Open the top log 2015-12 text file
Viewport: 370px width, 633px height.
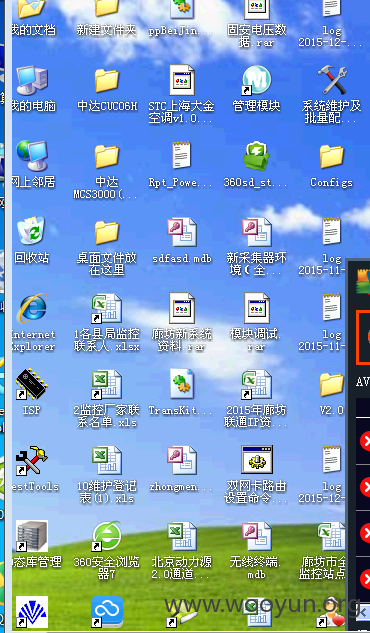tap(332, 8)
